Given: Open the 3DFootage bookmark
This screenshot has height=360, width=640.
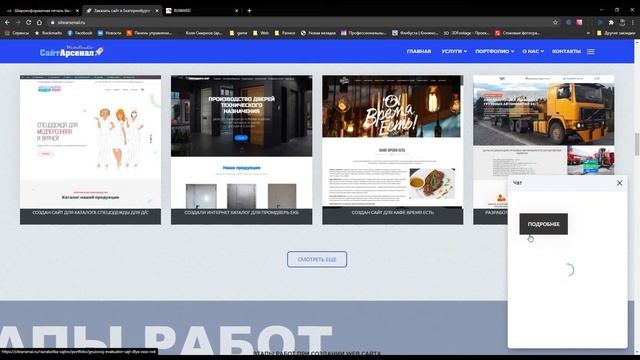Looking at the screenshot, I should coord(467,33).
